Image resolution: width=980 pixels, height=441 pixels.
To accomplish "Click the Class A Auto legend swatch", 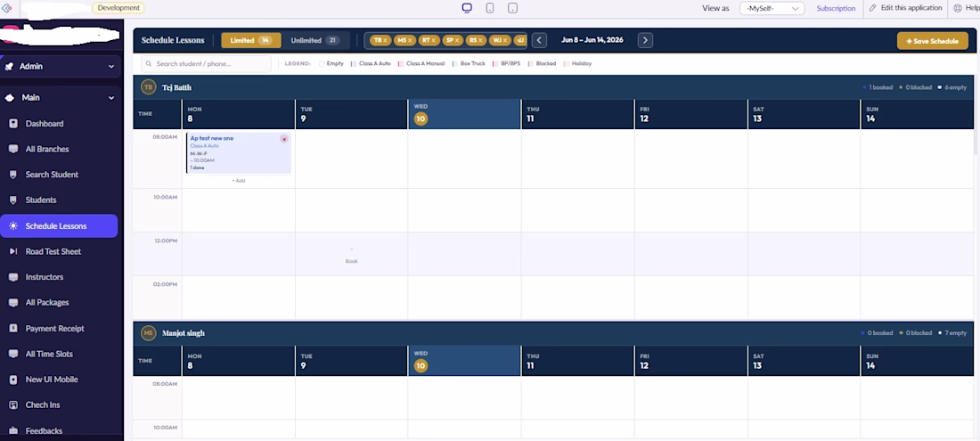I will click(x=353, y=64).
